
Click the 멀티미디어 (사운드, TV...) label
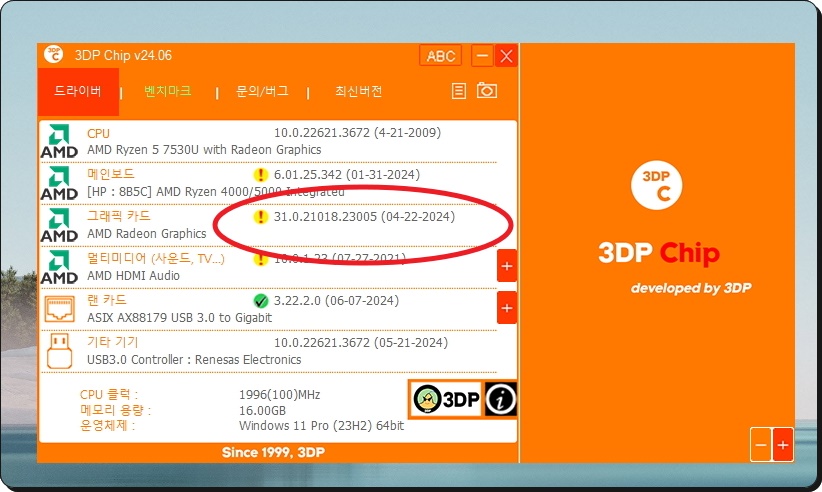(156, 258)
